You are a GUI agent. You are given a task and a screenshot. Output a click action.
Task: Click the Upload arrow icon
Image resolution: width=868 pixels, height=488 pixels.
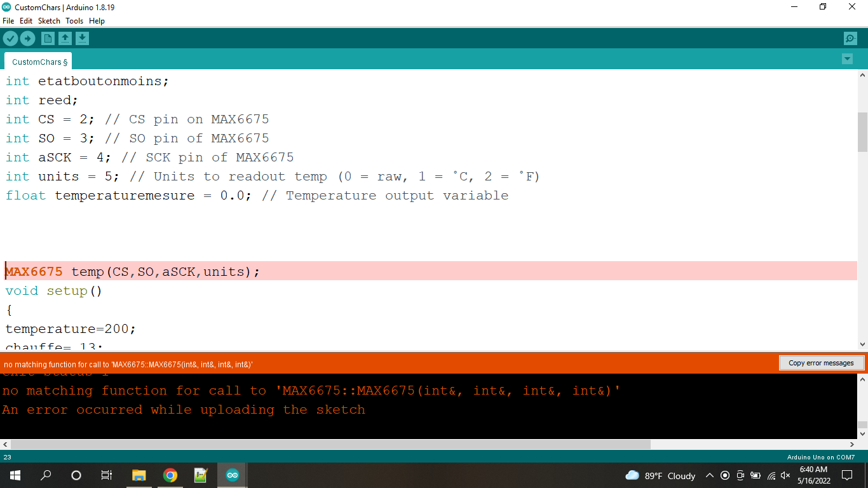(27, 39)
